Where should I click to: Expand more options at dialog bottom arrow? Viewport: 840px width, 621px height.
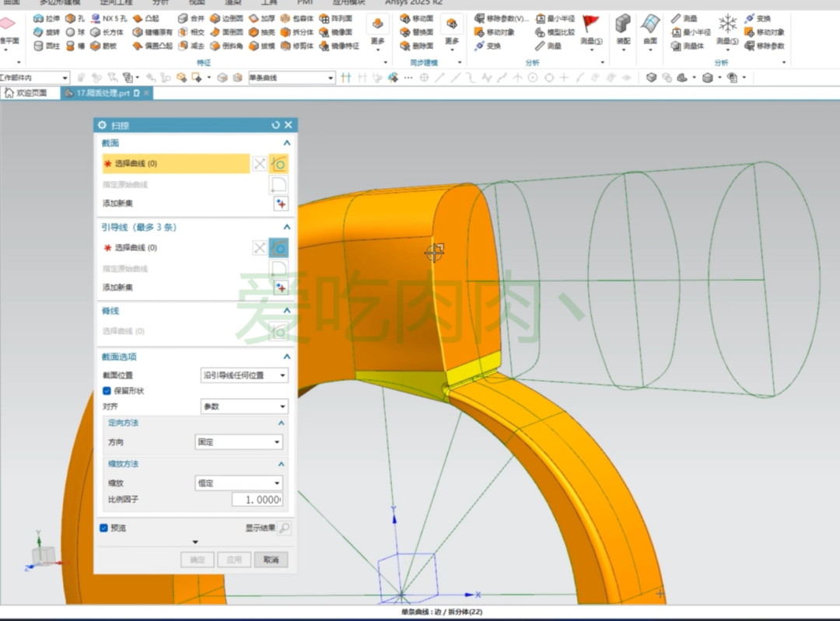[195, 543]
